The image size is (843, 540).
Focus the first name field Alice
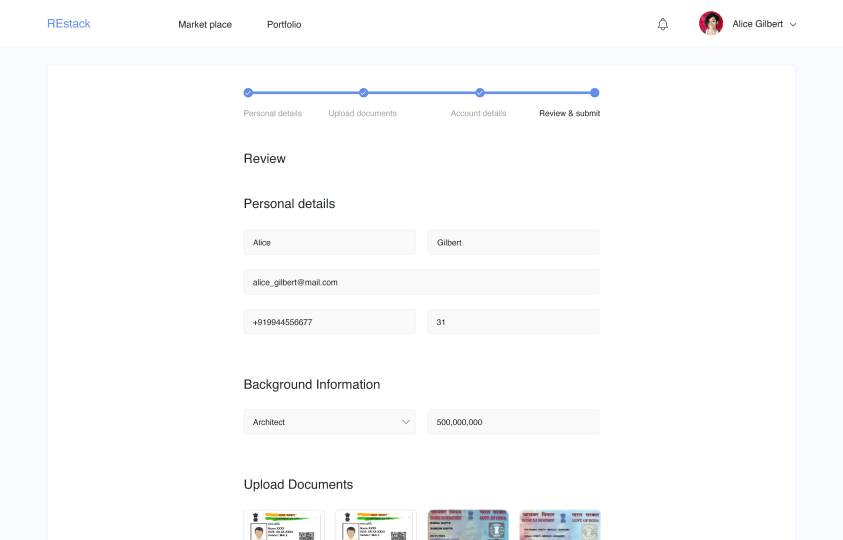[x=330, y=243]
